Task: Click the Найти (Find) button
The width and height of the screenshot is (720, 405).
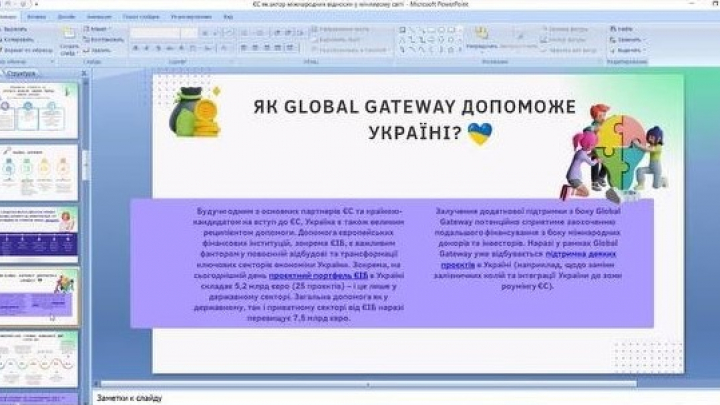Action: pyautogui.click(x=622, y=29)
